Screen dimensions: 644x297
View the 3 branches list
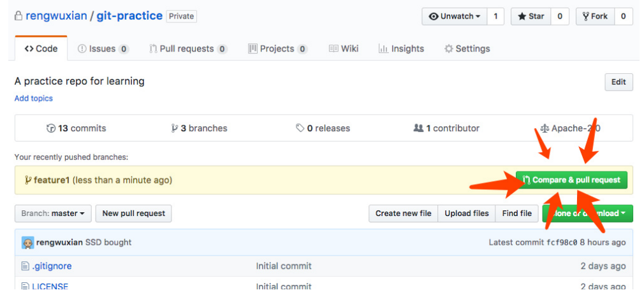point(199,128)
